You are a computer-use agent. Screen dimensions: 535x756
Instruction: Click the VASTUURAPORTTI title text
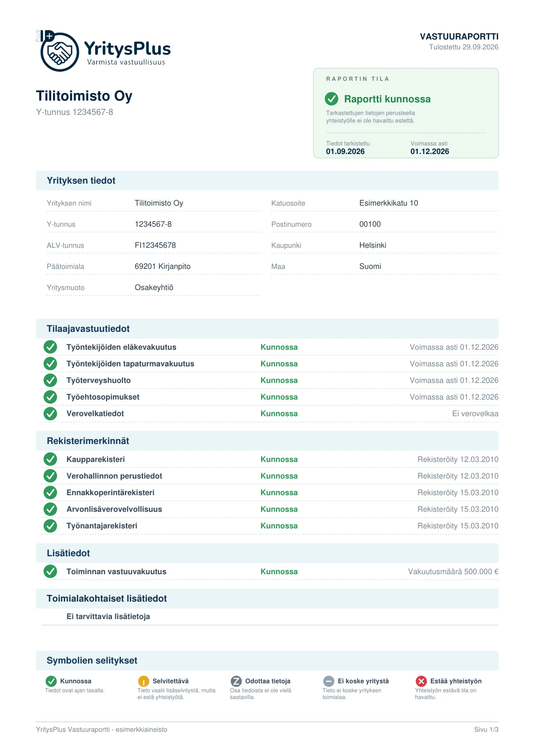click(x=459, y=36)
